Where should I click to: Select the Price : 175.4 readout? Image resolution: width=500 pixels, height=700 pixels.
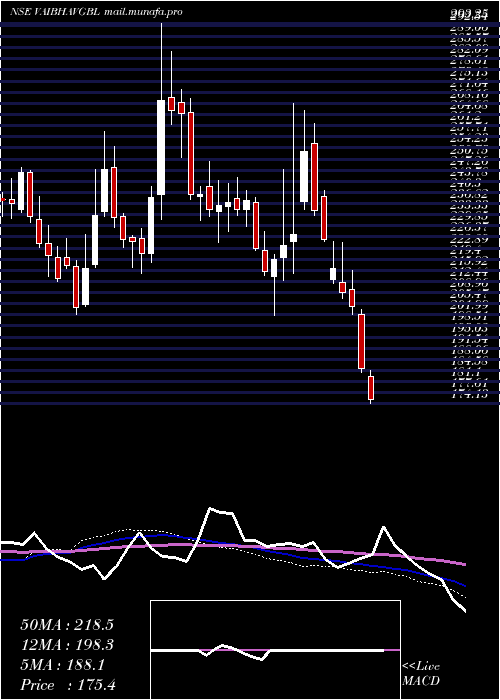68,685
